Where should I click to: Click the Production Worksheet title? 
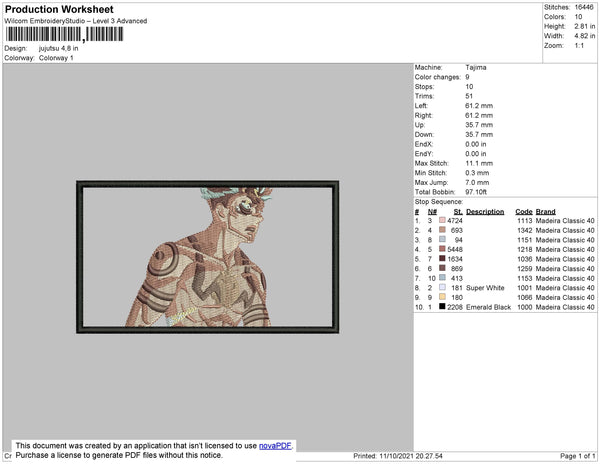[x=59, y=10]
